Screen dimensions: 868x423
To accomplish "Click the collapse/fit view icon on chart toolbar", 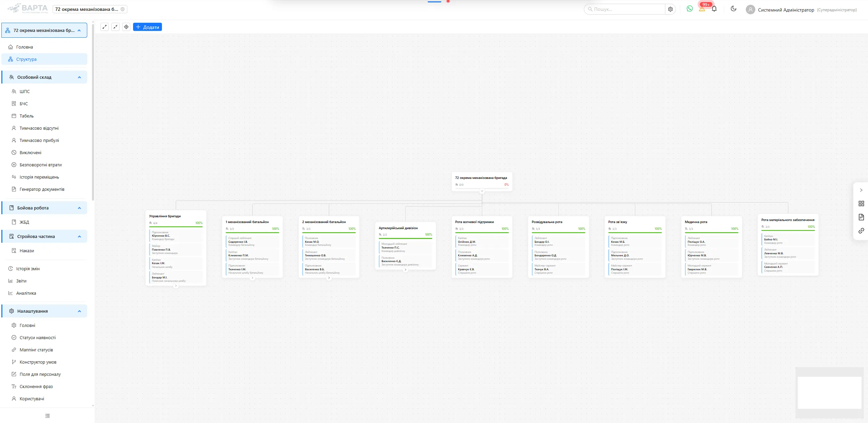I will (115, 27).
